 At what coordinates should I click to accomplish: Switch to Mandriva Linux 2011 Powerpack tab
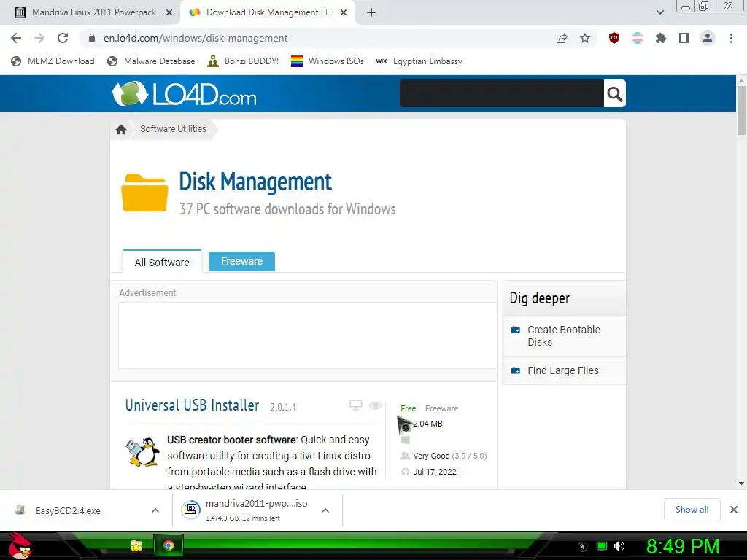[x=93, y=12]
